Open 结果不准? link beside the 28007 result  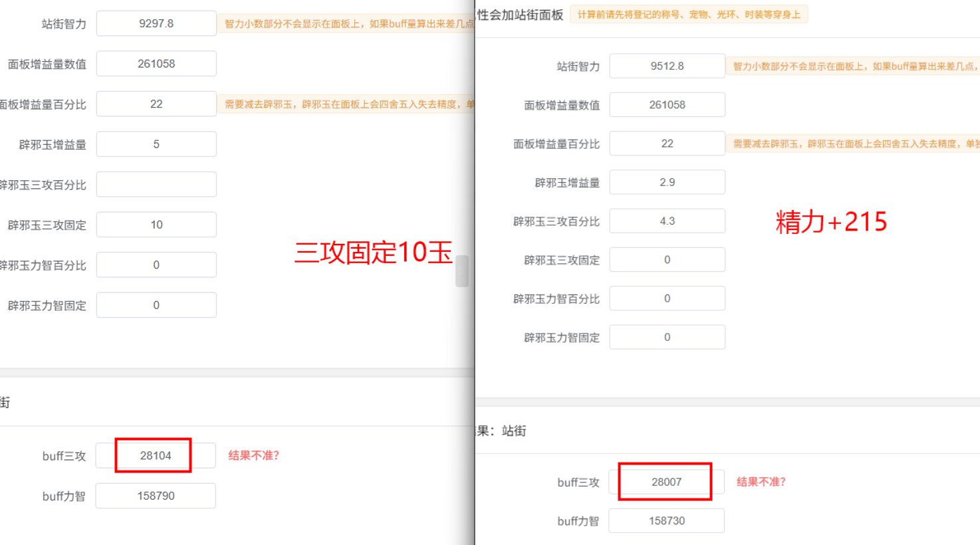point(761,483)
